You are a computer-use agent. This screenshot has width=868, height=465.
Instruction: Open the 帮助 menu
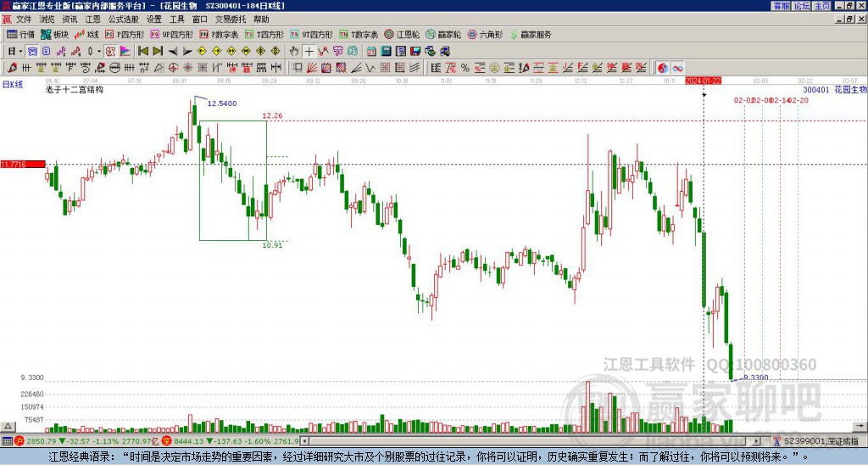[x=261, y=20]
